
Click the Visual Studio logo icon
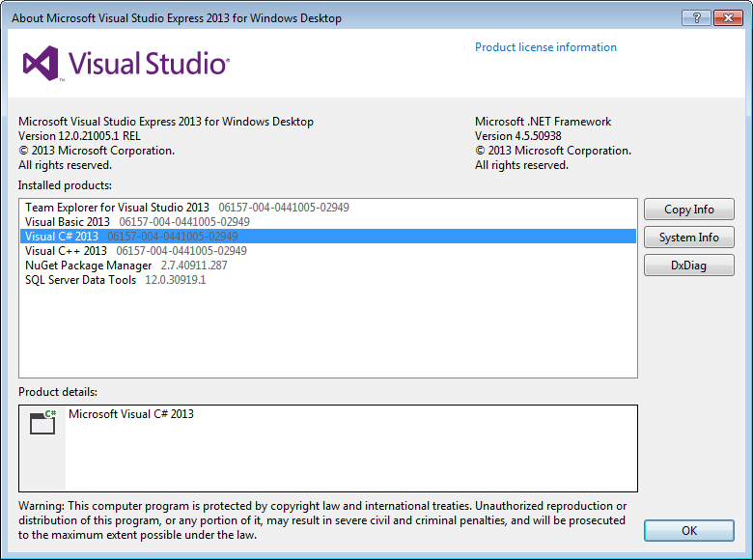pyautogui.click(x=42, y=64)
